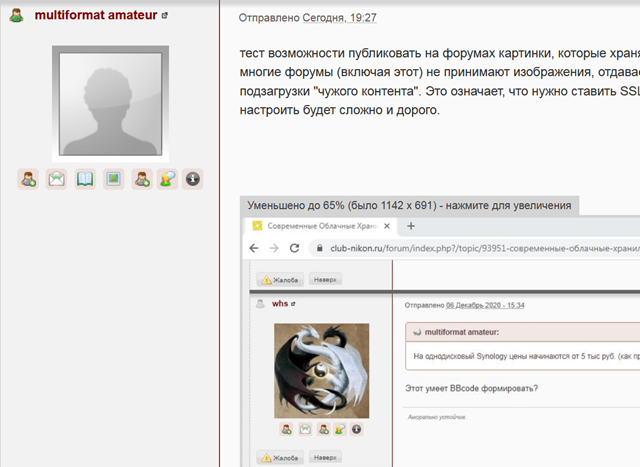Click text 'Этот умеет BBcode формировать?'
This screenshot has height=467, width=640.
tap(471, 388)
